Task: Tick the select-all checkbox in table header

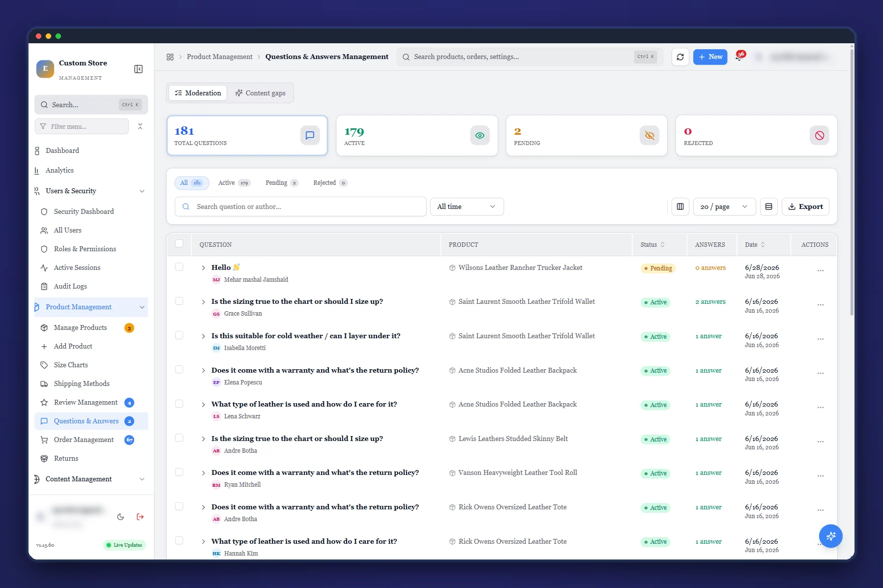Action: pyautogui.click(x=179, y=244)
